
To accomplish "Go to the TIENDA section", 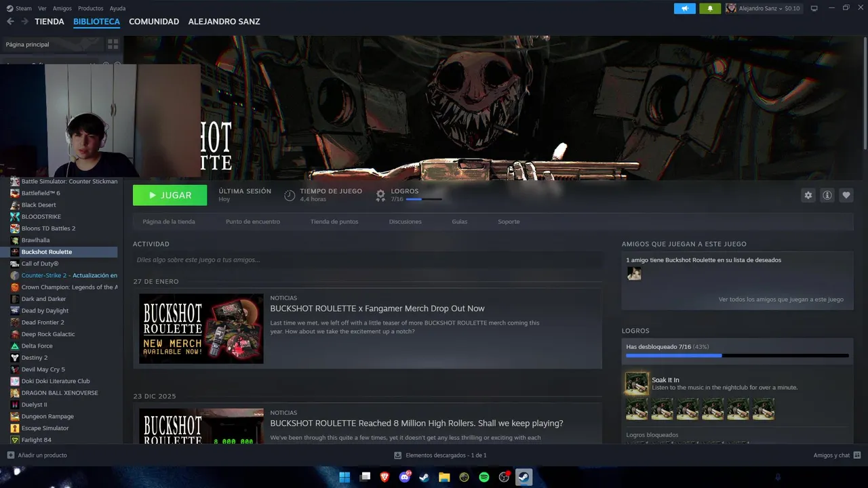I will click(x=50, y=22).
